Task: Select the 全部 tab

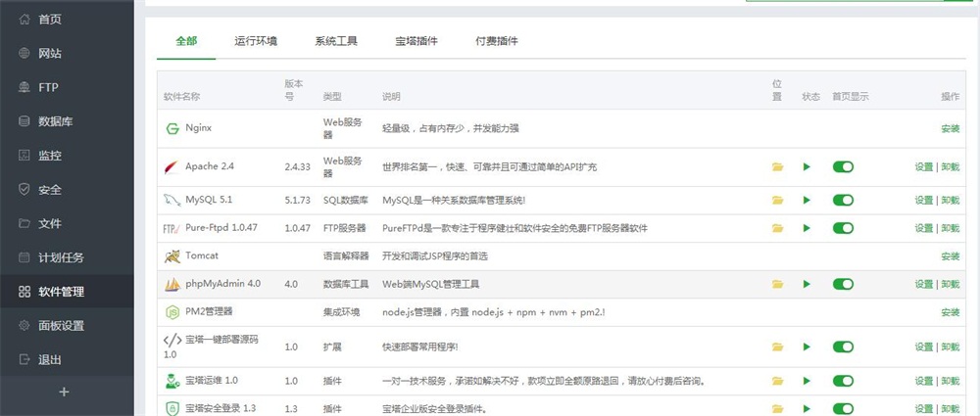Action: click(186, 41)
